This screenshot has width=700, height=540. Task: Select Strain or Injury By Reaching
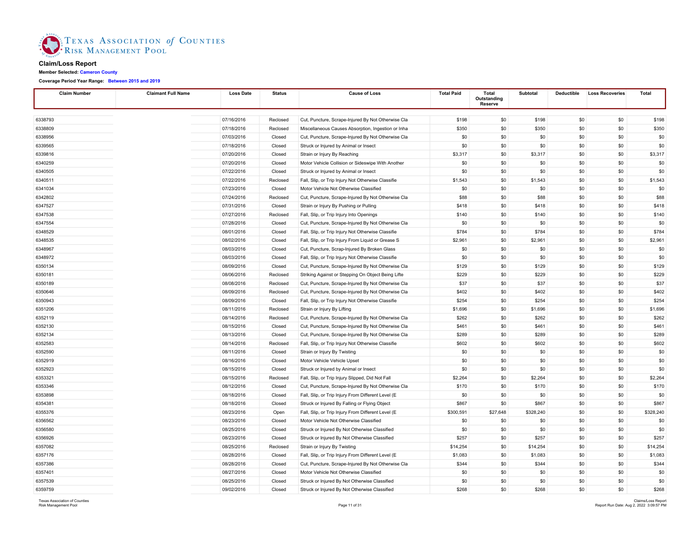click(329, 154)
